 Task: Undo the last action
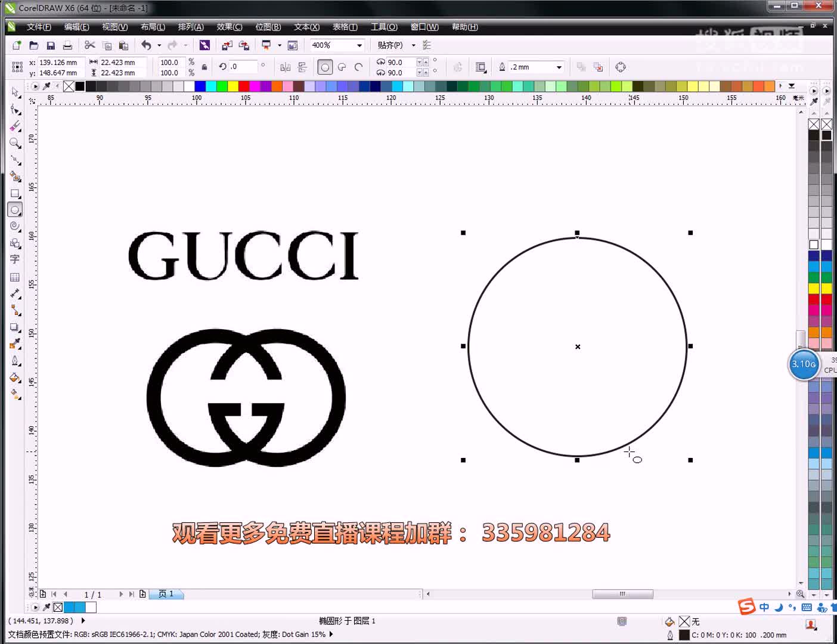pyautogui.click(x=146, y=45)
